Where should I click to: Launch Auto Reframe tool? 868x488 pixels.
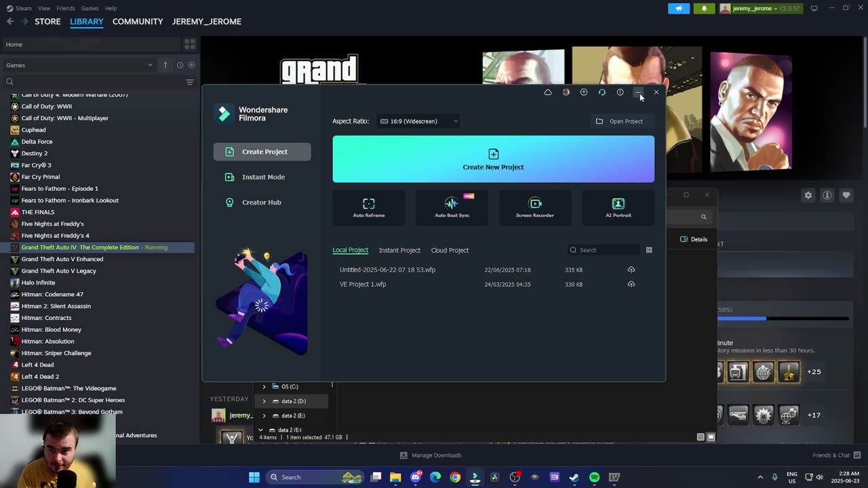pos(369,207)
